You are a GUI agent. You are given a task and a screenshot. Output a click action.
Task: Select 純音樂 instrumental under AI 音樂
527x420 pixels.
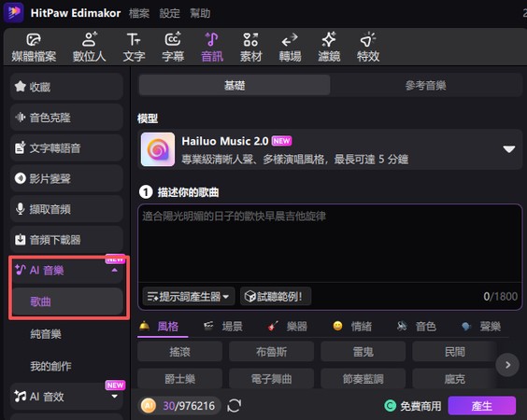pos(46,334)
